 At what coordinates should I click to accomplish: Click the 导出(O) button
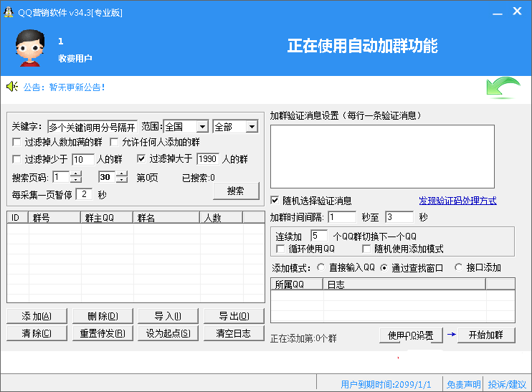pyautogui.click(x=234, y=316)
